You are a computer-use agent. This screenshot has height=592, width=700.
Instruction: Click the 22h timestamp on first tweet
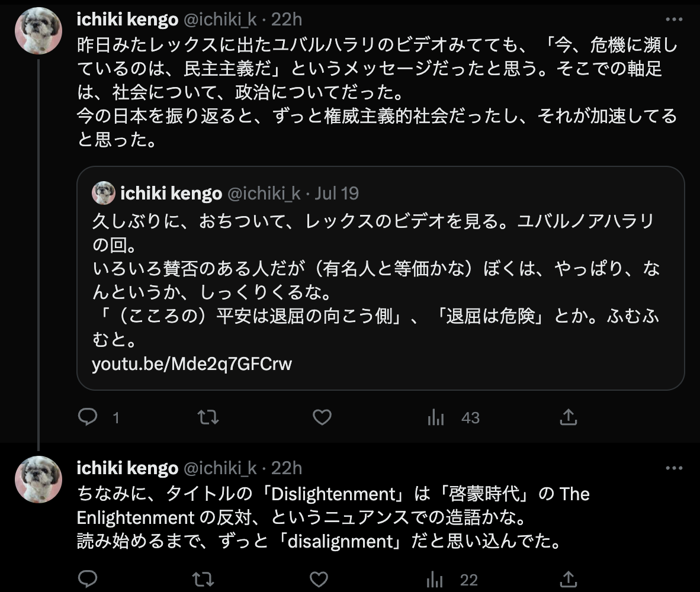point(287,19)
